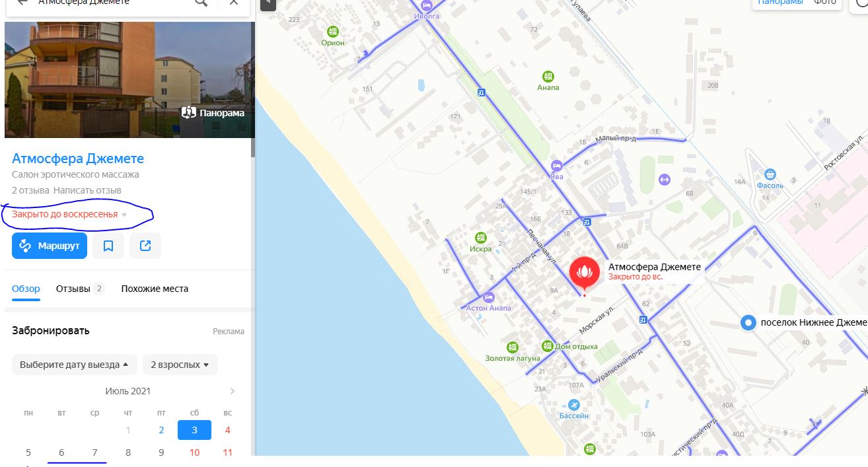This screenshot has height=467, width=868.
Task: Click the Дом отдыха map icon
Action: pos(547,345)
